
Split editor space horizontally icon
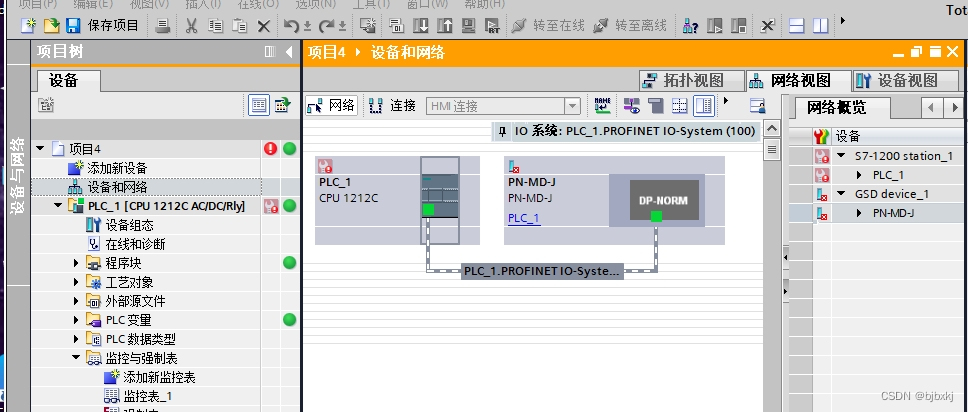[797, 25]
